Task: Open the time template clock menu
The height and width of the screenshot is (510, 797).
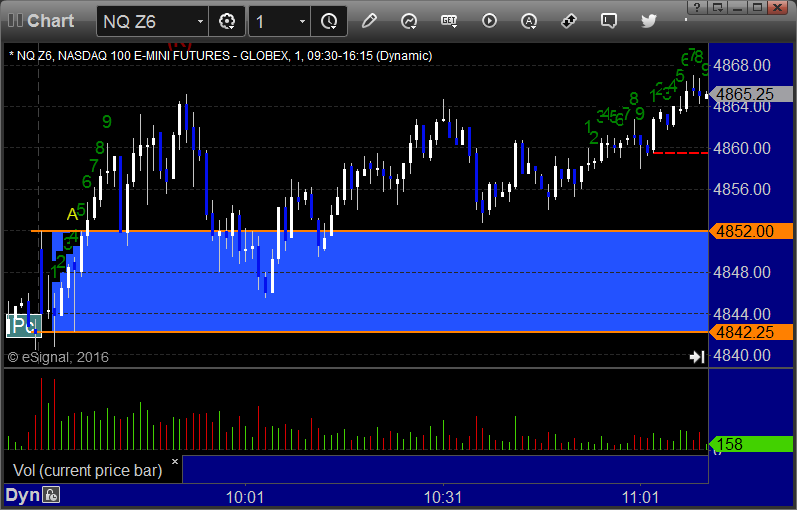Action: point(329,21)
